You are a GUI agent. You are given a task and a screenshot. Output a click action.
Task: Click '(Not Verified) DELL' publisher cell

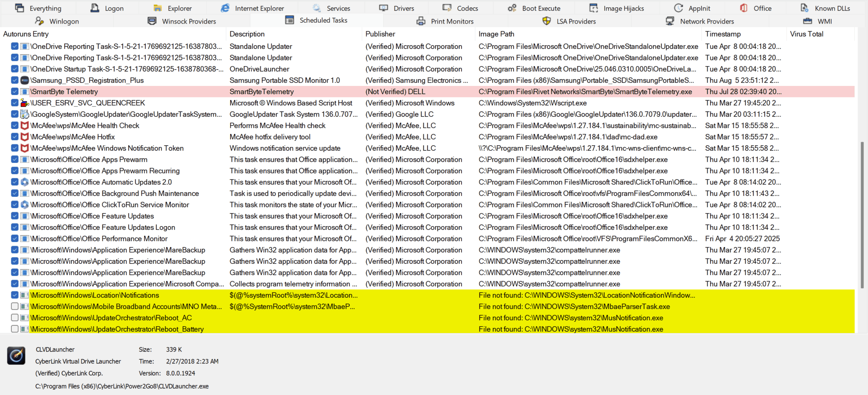tap(395, 91)
